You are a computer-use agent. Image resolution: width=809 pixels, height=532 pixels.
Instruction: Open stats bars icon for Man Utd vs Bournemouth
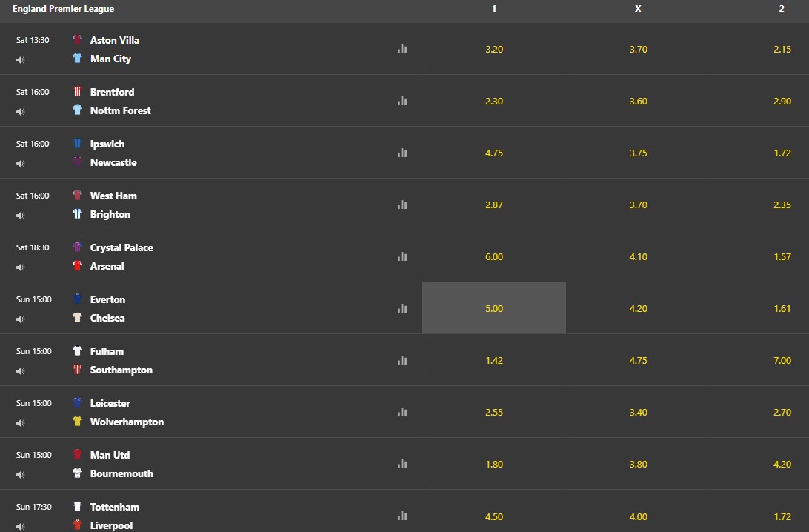pos(402,464)
